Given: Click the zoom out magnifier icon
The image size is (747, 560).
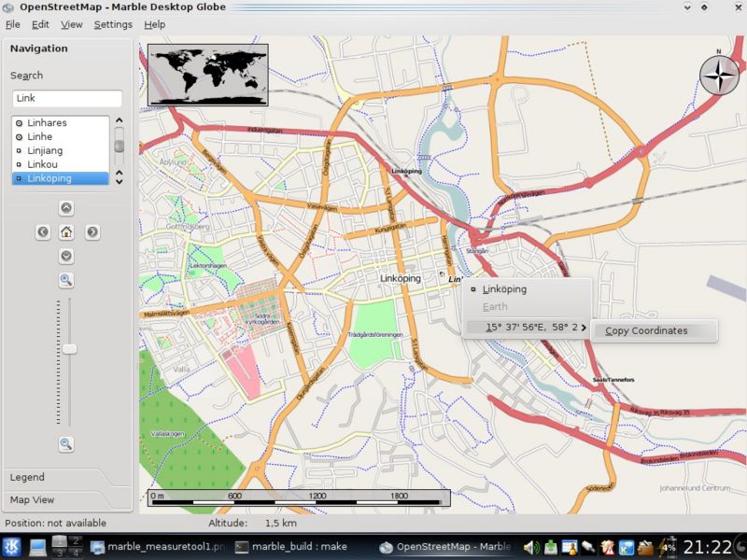Looking at the screenshot, I should click(66, 444).
